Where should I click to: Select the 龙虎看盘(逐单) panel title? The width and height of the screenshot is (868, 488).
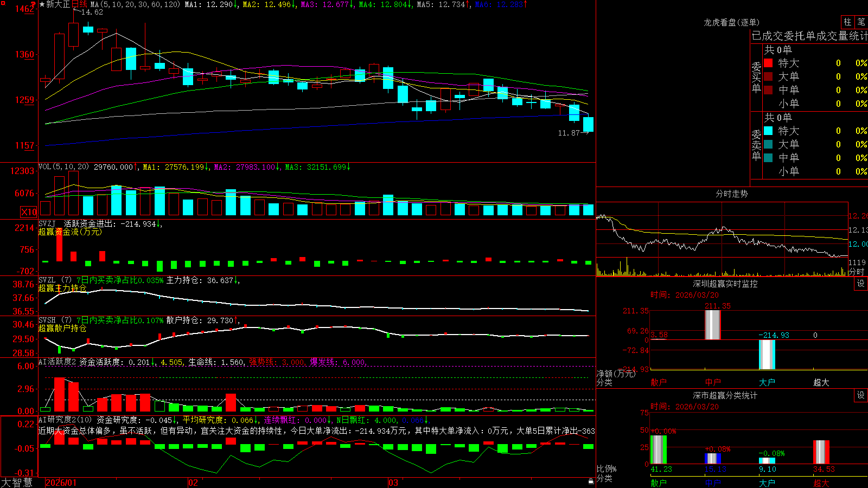point(731,22)
